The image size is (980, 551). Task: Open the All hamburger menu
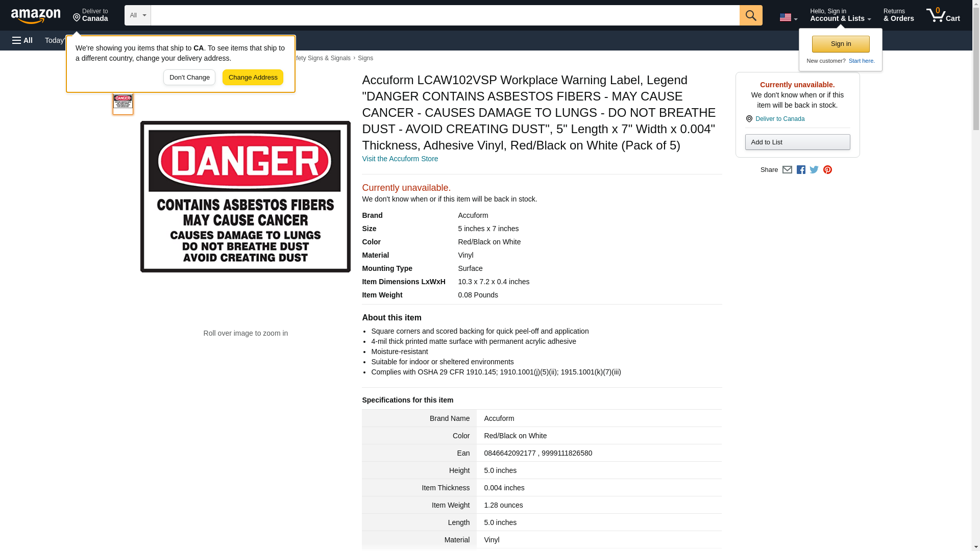22,40
